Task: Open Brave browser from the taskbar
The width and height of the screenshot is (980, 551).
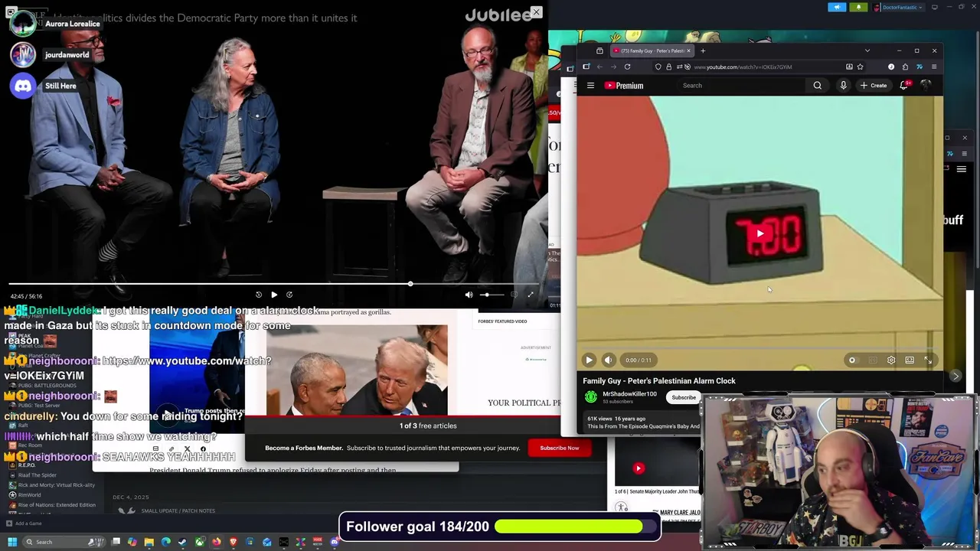Action: (234, 542)
